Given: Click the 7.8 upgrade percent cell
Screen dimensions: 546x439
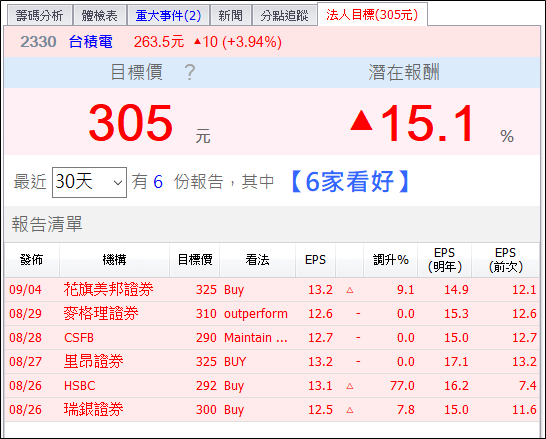Looking at the screenshot, I should point(406,410).
